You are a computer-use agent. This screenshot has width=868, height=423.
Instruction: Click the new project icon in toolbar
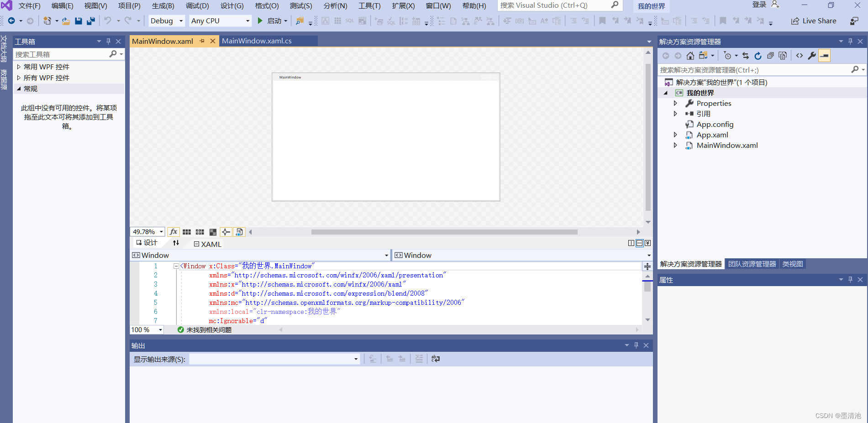pos(47,21)
